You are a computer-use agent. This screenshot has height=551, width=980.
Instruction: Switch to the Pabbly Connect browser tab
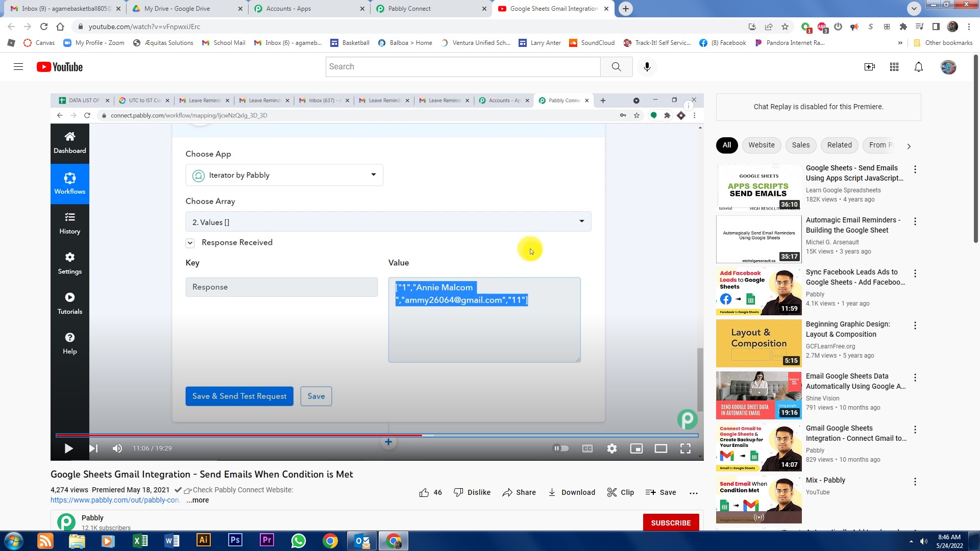(430, 9)
